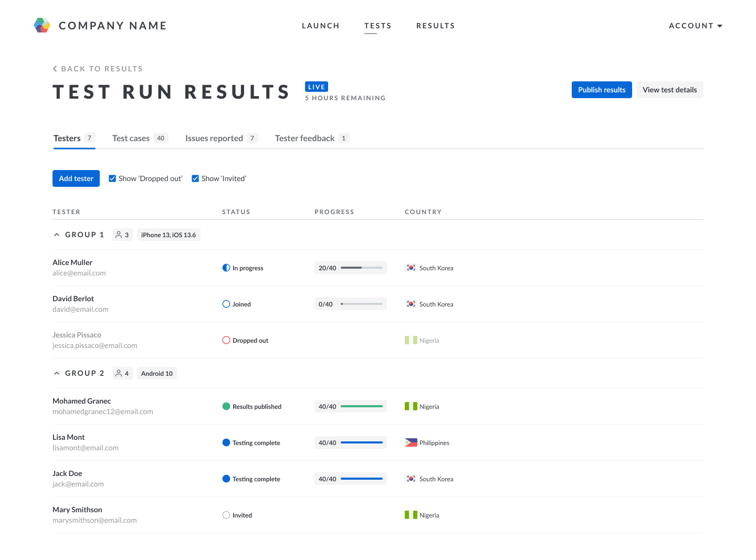Click the LIVE badge
The width and height of the screenshot is (756, 560).
(317, 87)
